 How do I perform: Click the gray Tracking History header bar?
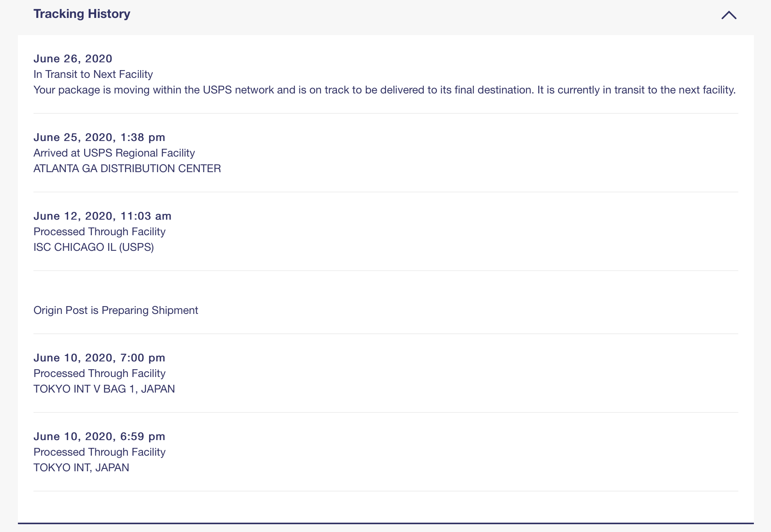pyautogui.click(x=386, y=17)
